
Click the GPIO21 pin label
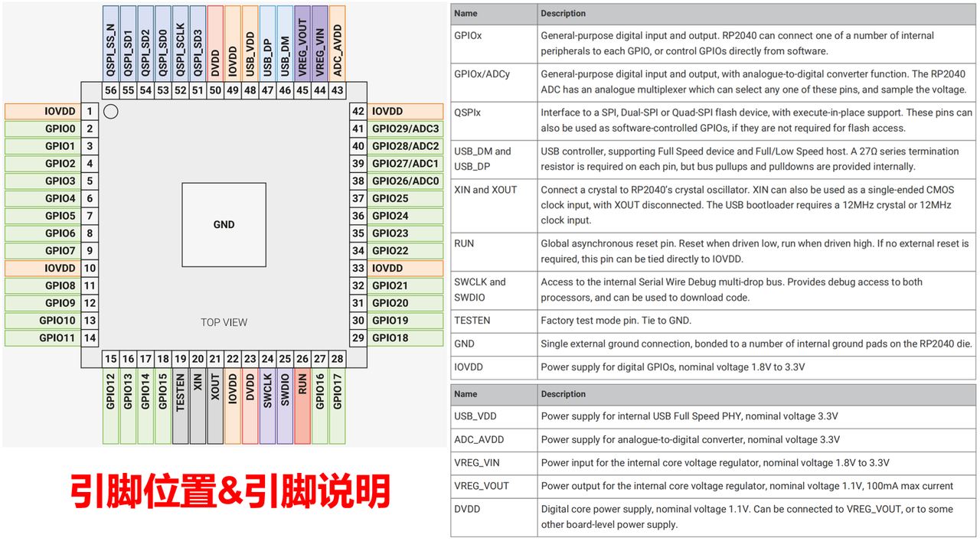406,285
